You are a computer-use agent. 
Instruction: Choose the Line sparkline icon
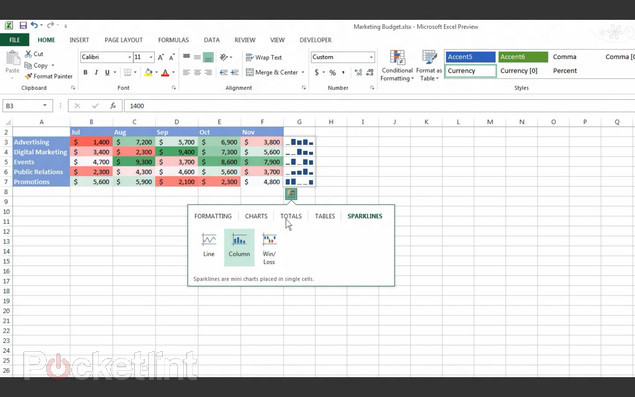(209, 240)
